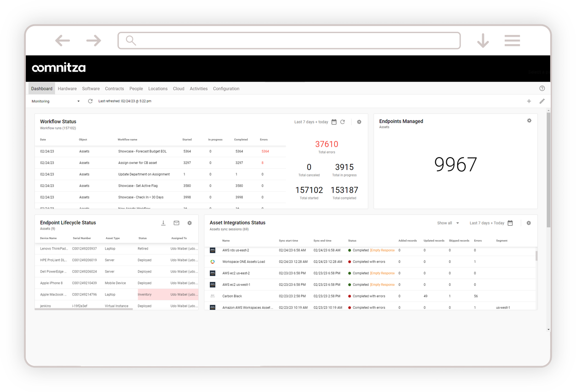Screen dimensions: 576x392
Task: Open the browser hamburger menu
Action: pos(512,40)
